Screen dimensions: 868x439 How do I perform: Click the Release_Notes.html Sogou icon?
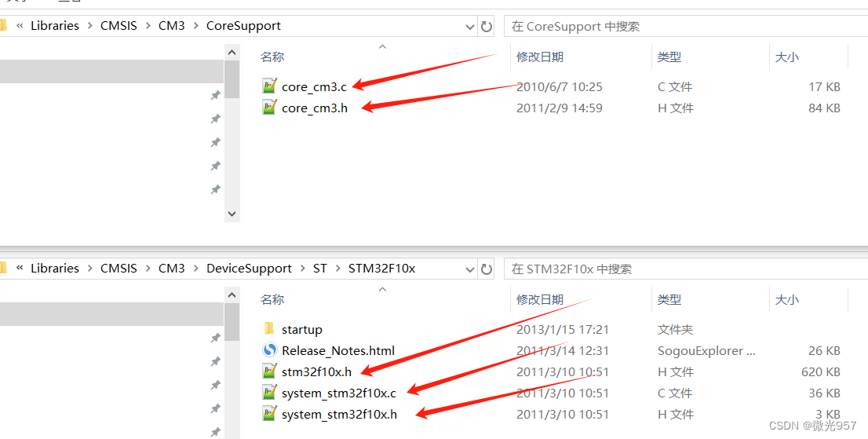click(269, 350)
